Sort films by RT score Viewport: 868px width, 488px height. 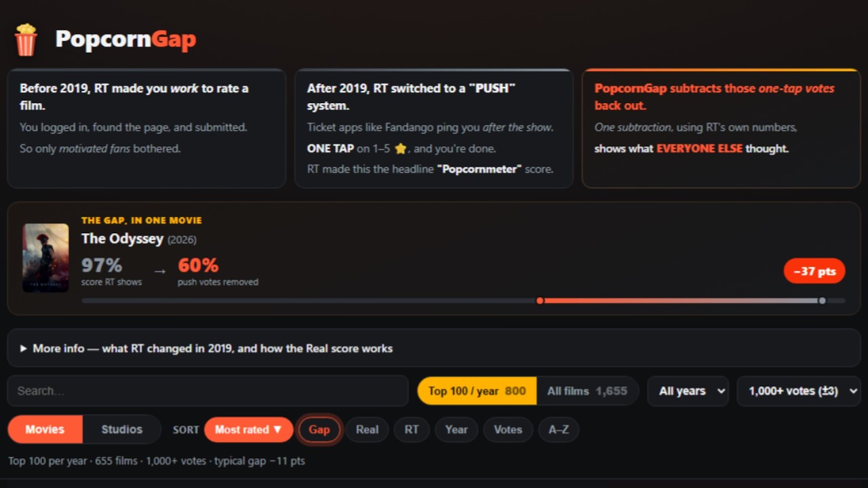[412, 429]
